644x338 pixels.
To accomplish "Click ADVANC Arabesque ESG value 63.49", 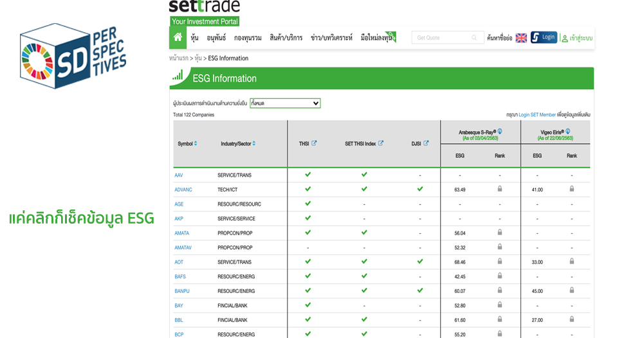I will point(460,190).
